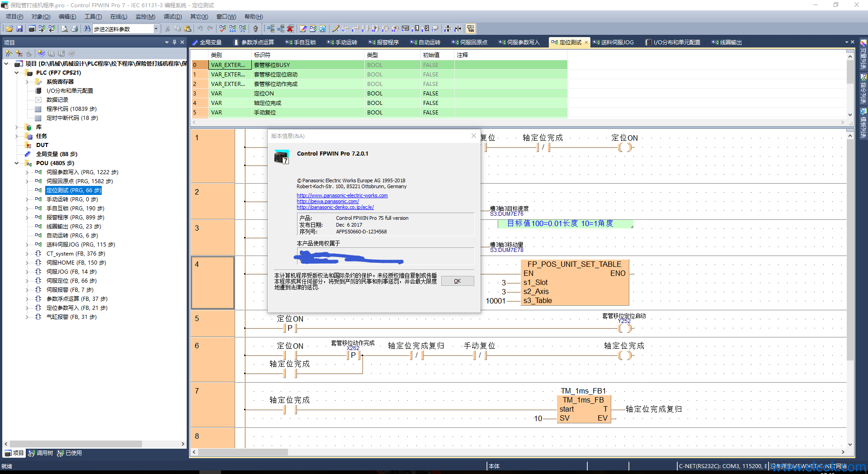Screen dimensions: 868x474
Task: Click the print preview magnifier icon
Action: coord(65,28)
